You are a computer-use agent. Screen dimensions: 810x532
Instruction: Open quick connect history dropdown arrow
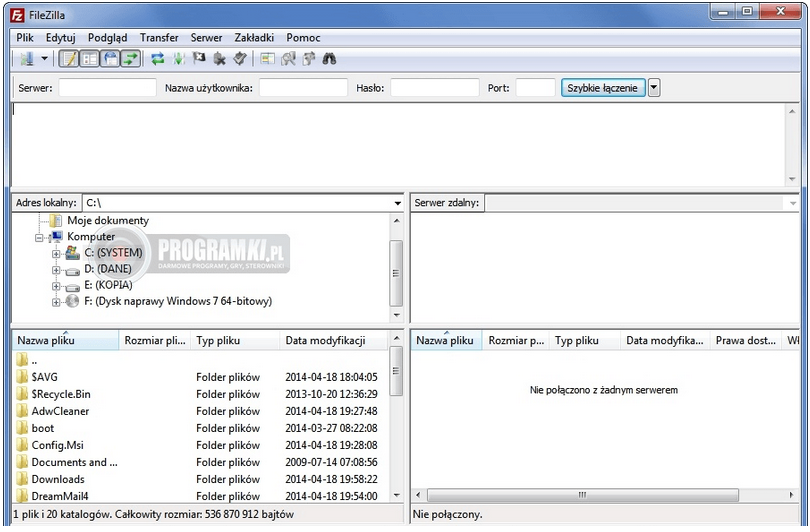click(x=654, y=88)
